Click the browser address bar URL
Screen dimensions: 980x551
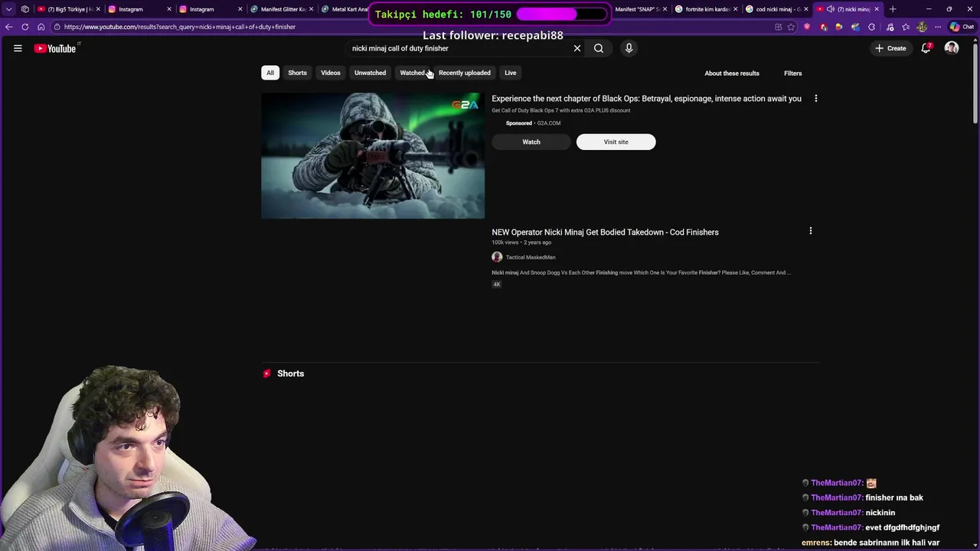180,27
